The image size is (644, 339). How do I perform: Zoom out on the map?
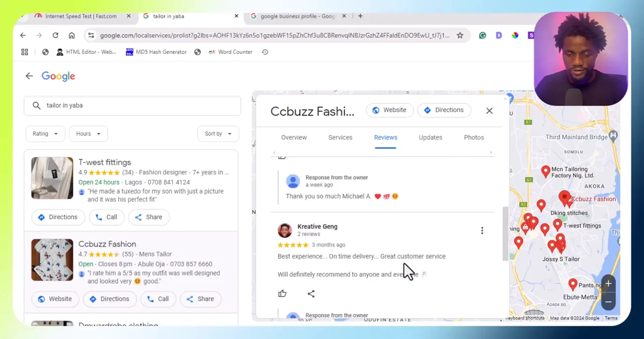point(608,302)
